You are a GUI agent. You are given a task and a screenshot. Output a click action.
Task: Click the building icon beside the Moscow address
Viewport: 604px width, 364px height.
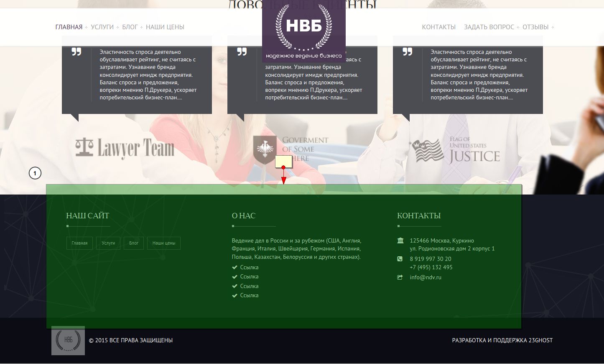[400, 240]
